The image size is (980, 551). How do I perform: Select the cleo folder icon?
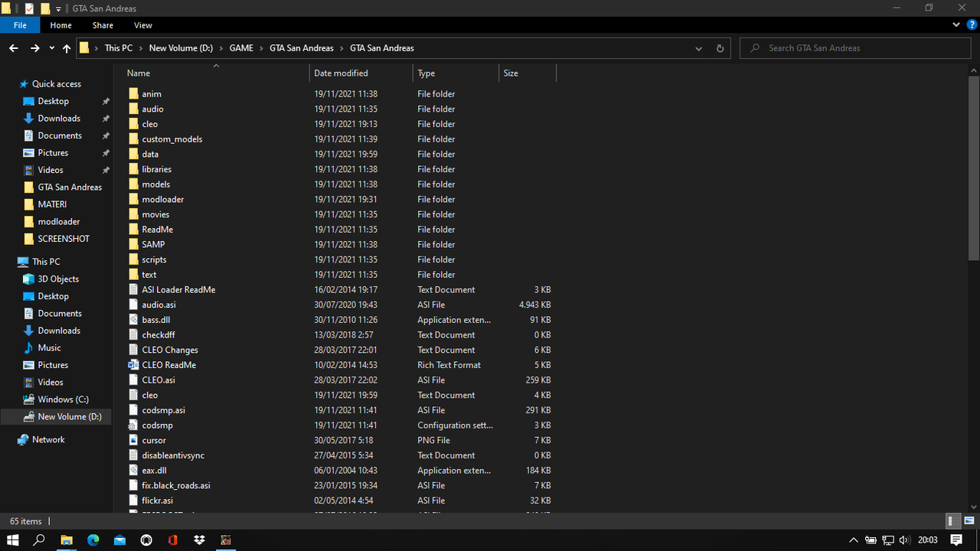coord(133,124)
